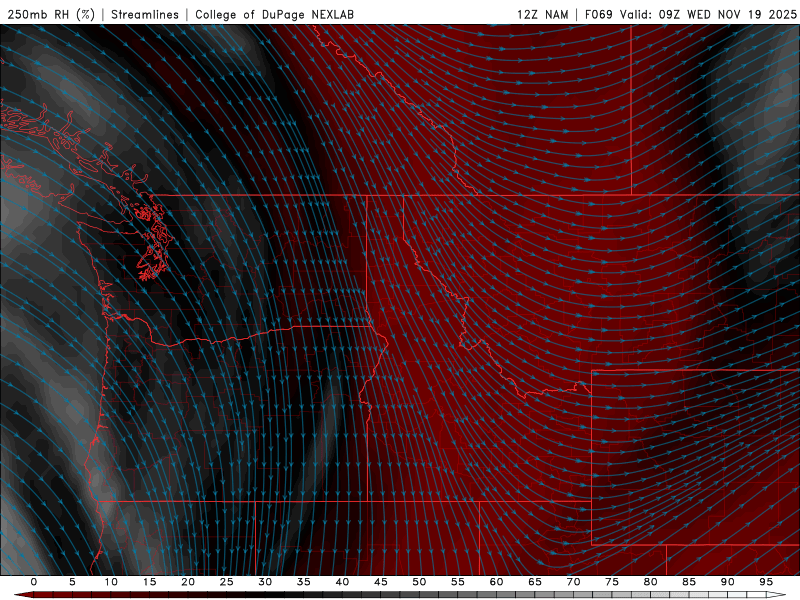Viewport: 800px width, 600px height.
Task: Click colorbar label "55"
Action: pyautogui.click(x=458, y=582)
